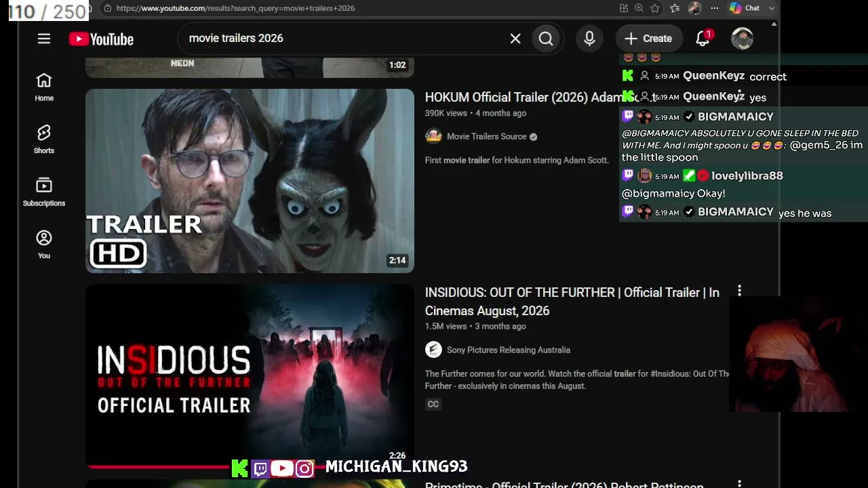Click the "1.5M views • 3 months ago" text
The width and height of the screenshot is (868, 488).
click(x=475, y=326)
